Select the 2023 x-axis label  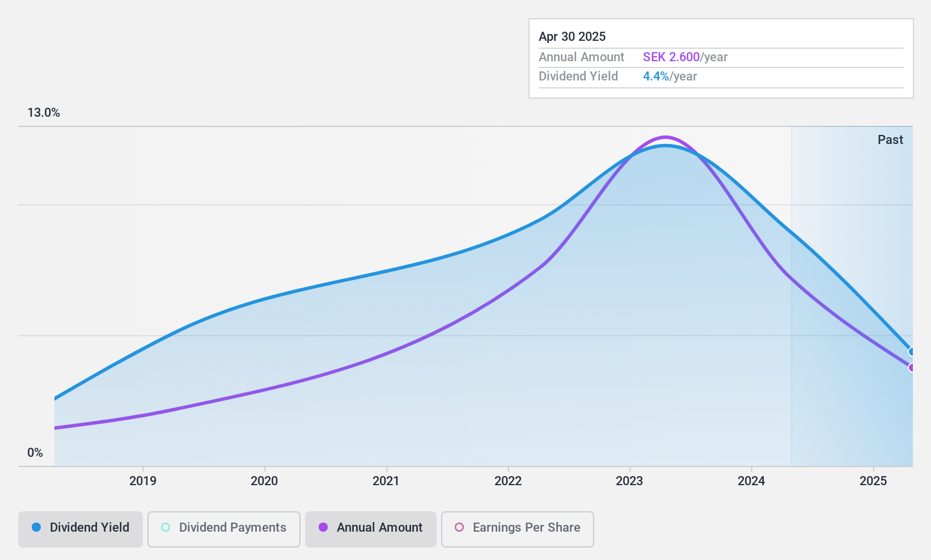629,481
